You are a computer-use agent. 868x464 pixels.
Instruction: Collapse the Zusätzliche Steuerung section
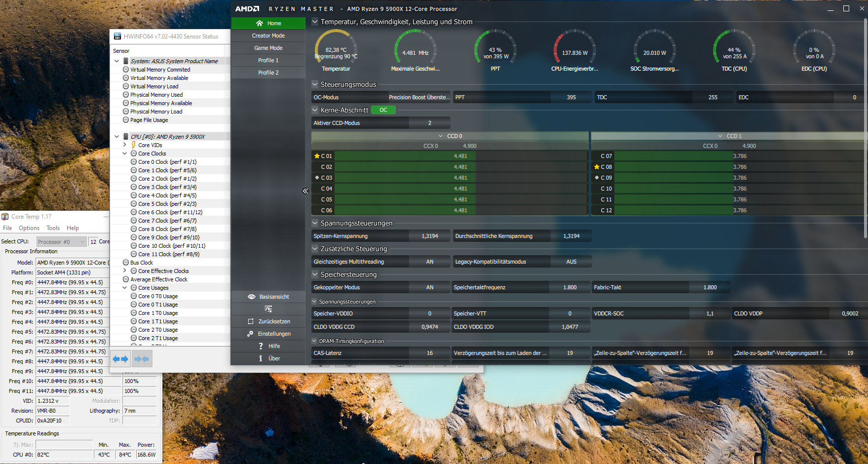(315, 249)
